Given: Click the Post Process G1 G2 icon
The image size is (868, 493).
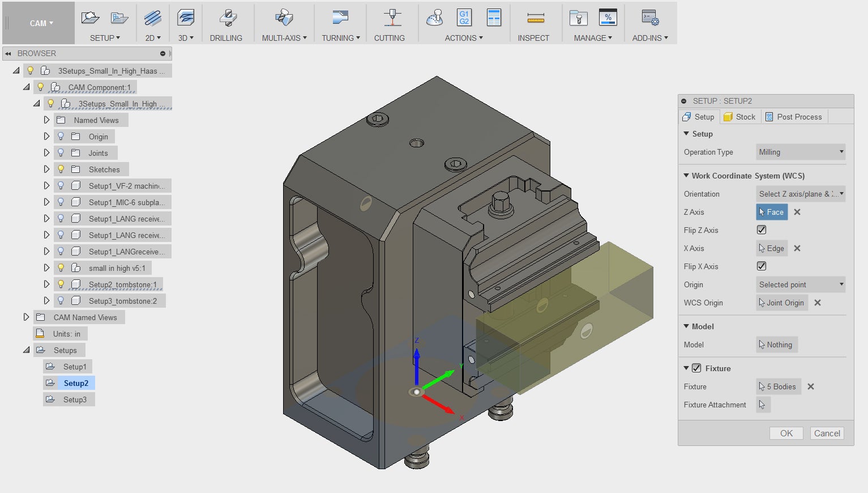Looking at the screenshot, I should [464, 18].
